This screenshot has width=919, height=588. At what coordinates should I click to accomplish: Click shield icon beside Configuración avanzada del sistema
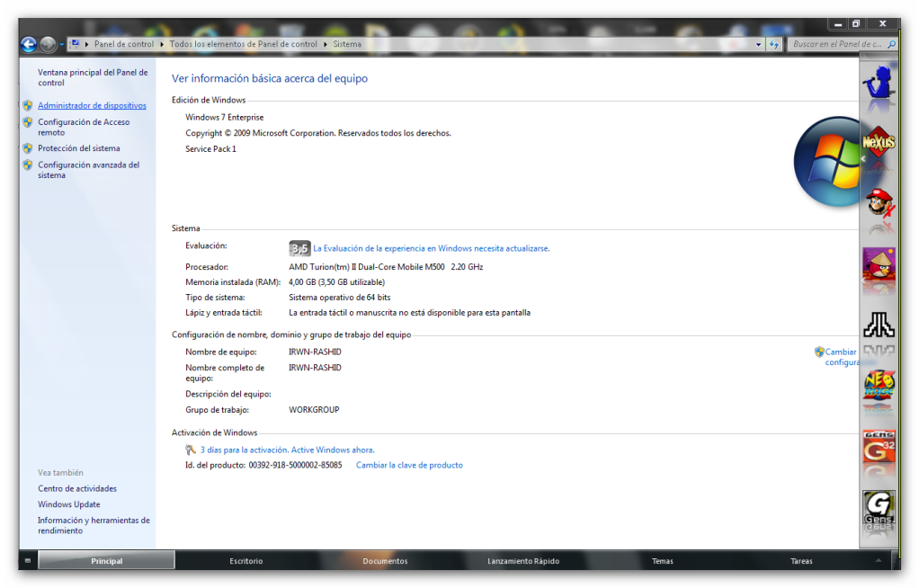coord(28,165)
